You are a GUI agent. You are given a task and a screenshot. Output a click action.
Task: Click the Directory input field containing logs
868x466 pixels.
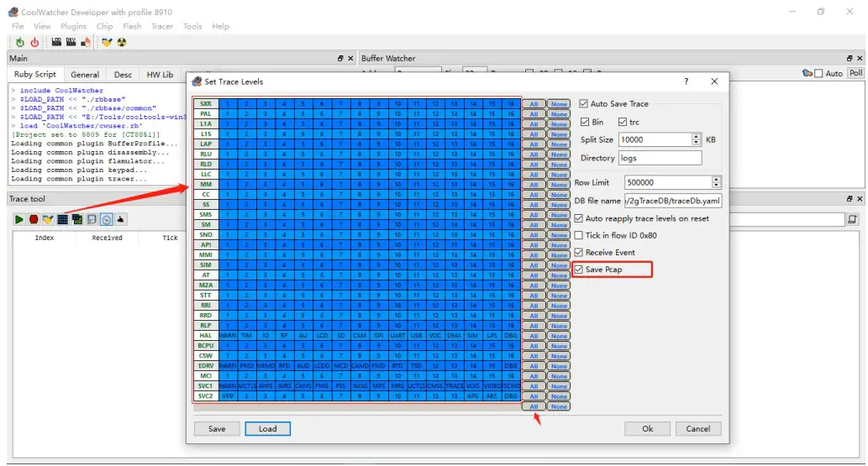660,159
